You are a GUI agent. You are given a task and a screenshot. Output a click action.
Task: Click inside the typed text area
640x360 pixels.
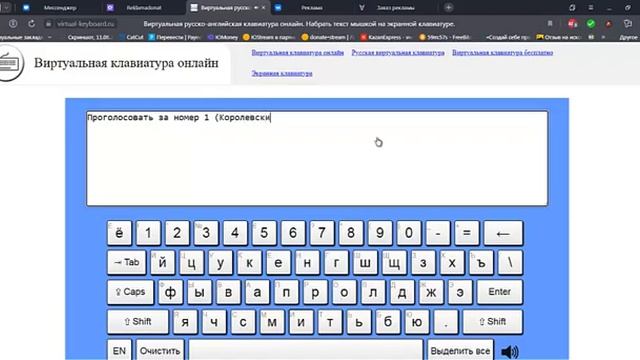[x=317, y=158]
